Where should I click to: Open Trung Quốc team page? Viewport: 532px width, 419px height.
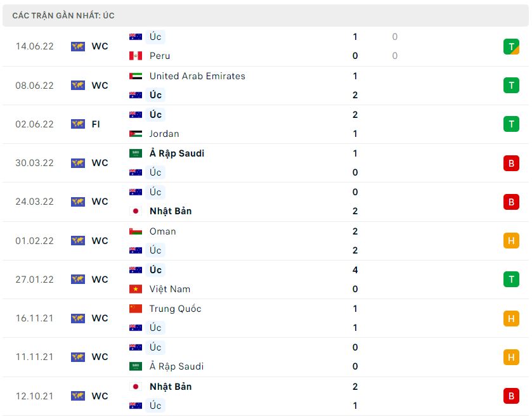[176, 309]
